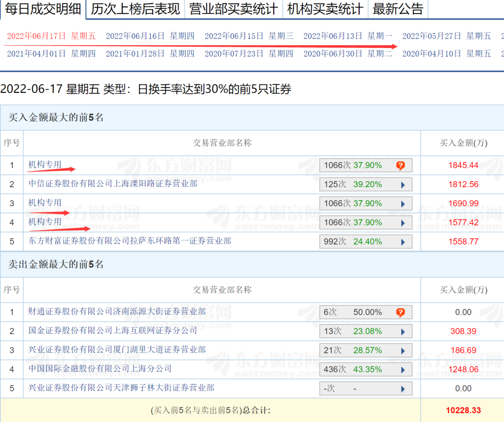
Task: Open the 中国国际金融上海分公司 link
Action: click(x=100, y=369)
